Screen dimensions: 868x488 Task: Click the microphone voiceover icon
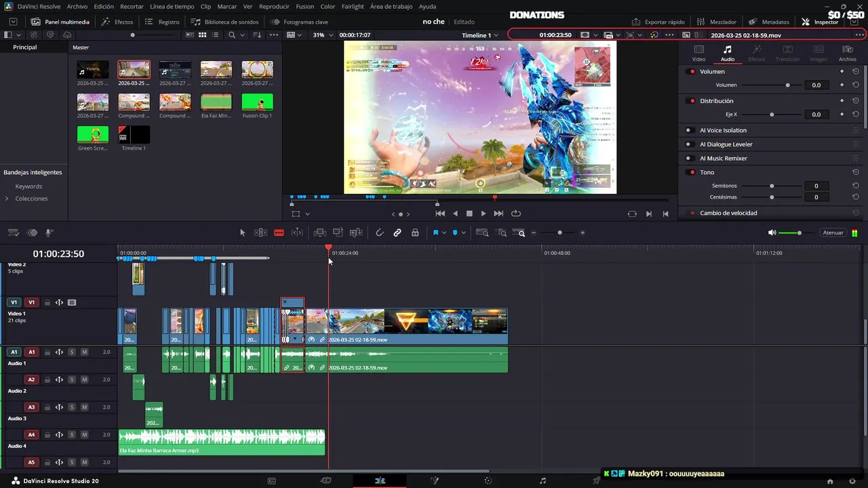pyautogui.click(x=49, y=232)
